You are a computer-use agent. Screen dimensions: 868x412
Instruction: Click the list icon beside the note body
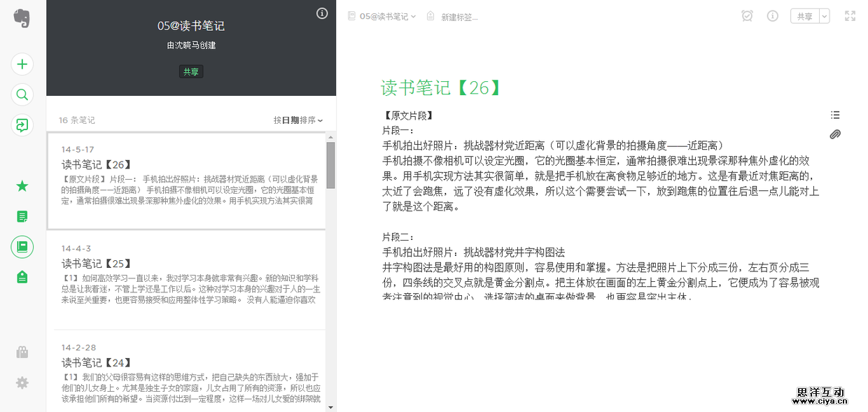pyautogui.click(x=835, y=115)
